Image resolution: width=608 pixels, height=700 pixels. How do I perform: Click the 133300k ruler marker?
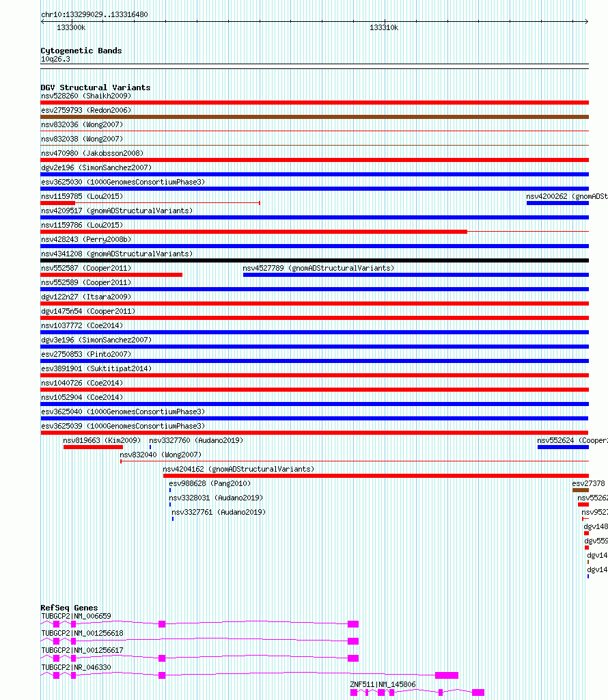pyautogui.click(x=71, y=27)
